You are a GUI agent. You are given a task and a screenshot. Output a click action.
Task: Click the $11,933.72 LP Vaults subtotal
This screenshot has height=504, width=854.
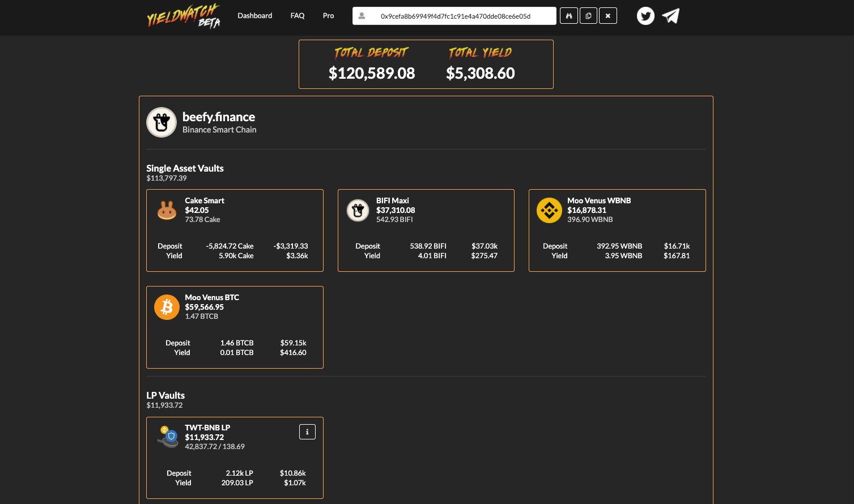point(164,405)
